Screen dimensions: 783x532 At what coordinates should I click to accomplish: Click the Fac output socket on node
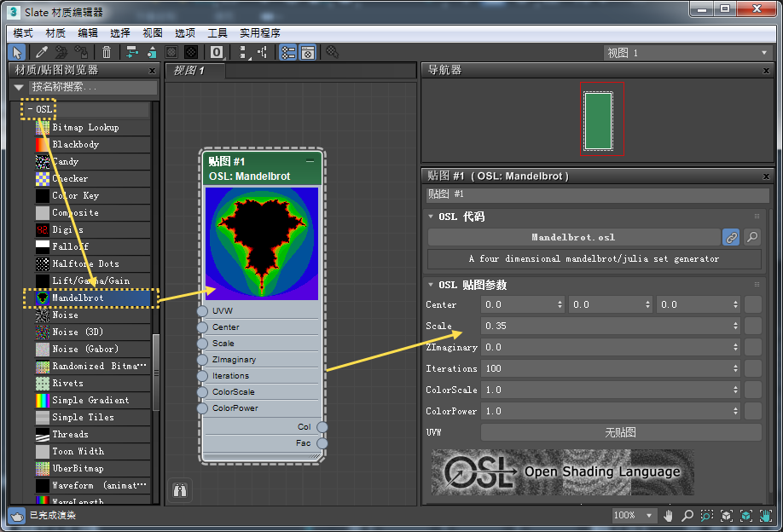click(x=322, y=443)
